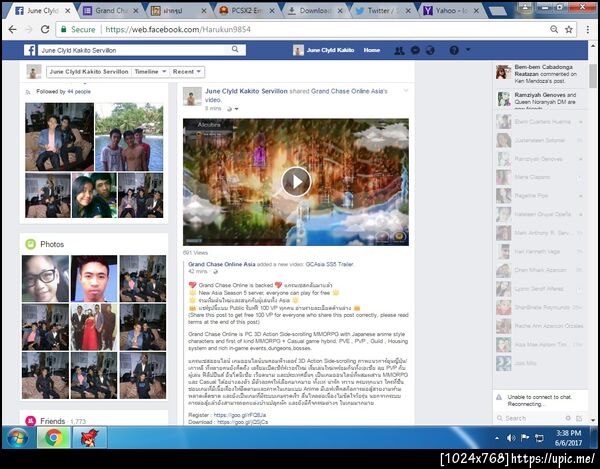This screenshot has height=469, width=600.
Task: Open the Friend Requests icon
Action: (399, 50)
